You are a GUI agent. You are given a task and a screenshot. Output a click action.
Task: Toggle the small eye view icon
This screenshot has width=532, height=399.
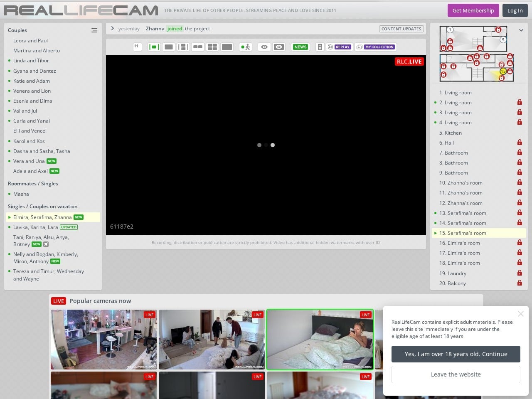(264, 47)
